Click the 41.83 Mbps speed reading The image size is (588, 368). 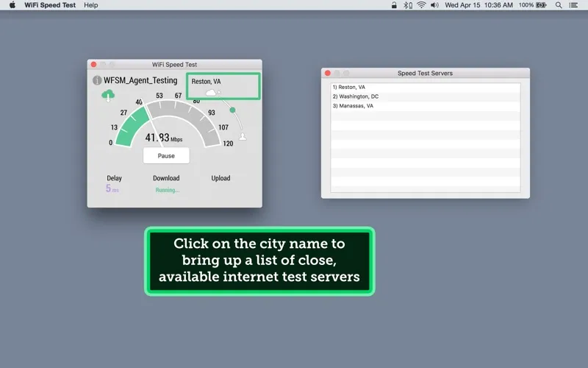(x=164, y=138)
